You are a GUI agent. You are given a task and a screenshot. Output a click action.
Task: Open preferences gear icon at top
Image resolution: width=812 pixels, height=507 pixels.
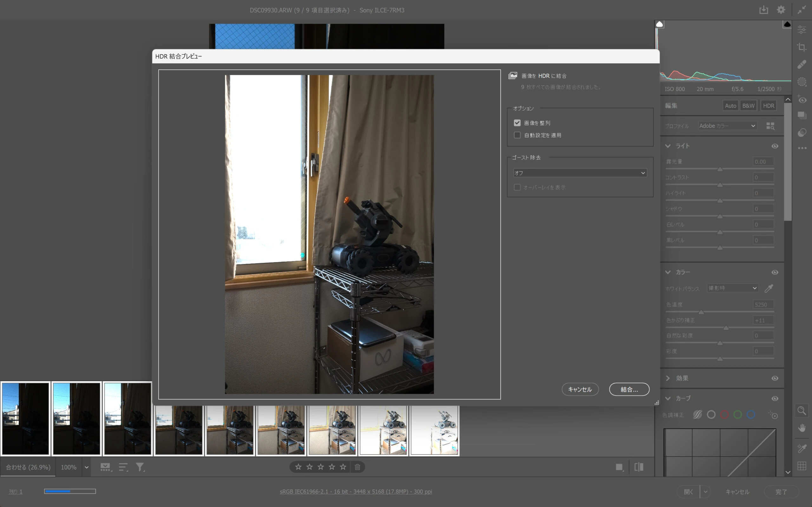[x=781, y=10]
